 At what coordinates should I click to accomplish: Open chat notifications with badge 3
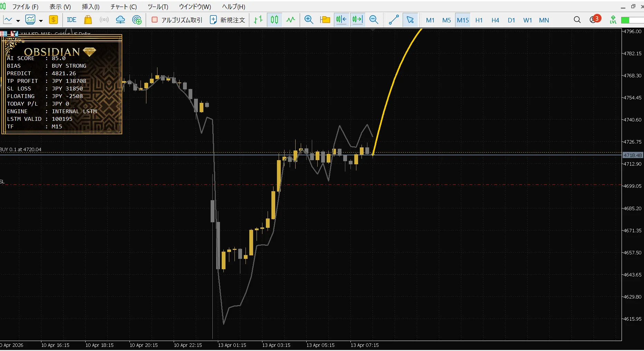click(595, 19)
